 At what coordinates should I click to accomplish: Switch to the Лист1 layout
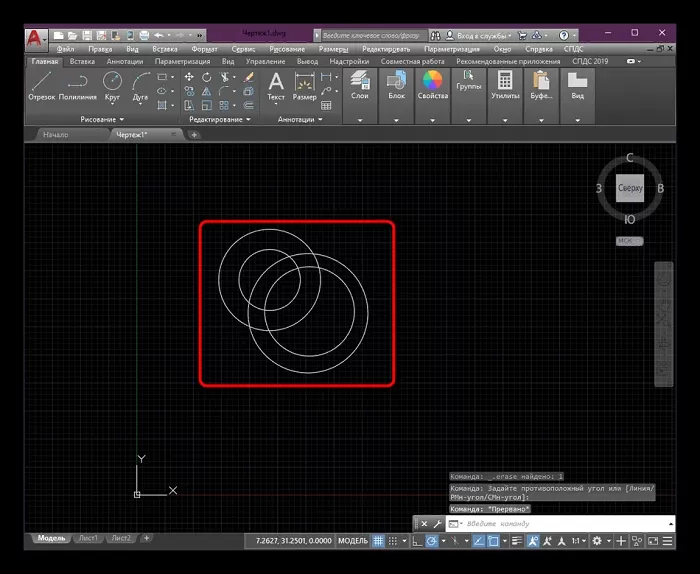pyautogui.click(x=88, y=538)
